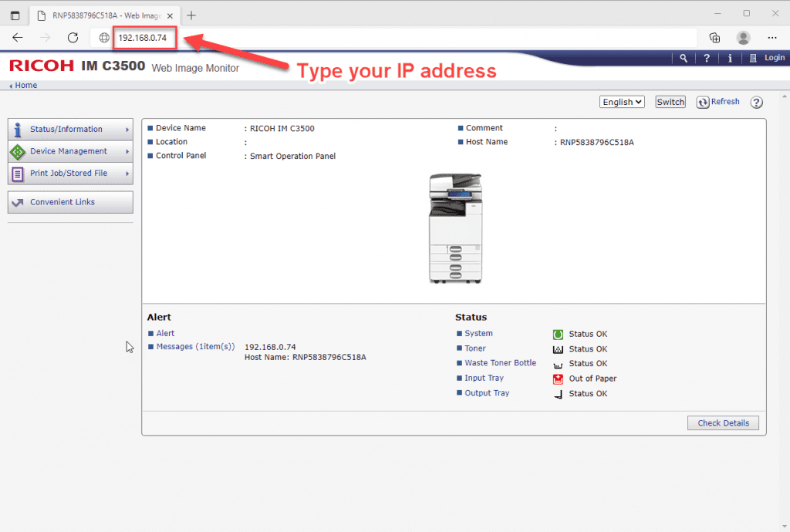Open the browser profile avatar

click(743, 38)
